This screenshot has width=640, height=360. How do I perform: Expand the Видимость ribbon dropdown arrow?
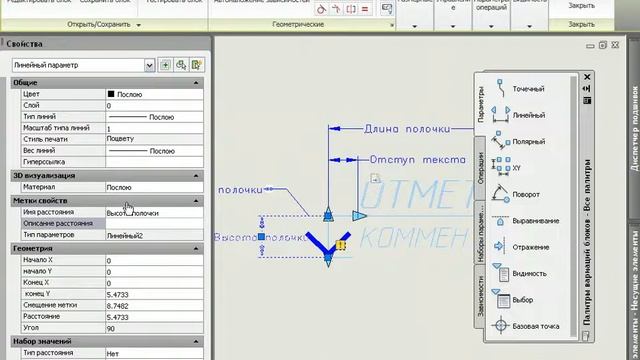coord(529,27)
